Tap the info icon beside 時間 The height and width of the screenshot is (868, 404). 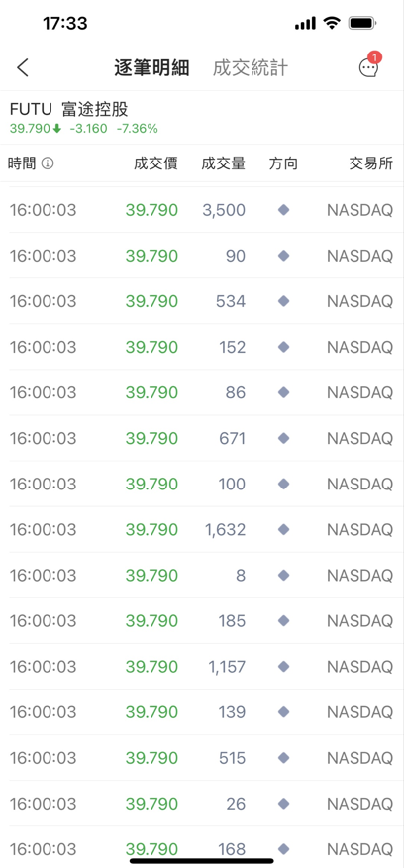pyautogui.click(x=48, y=163)
